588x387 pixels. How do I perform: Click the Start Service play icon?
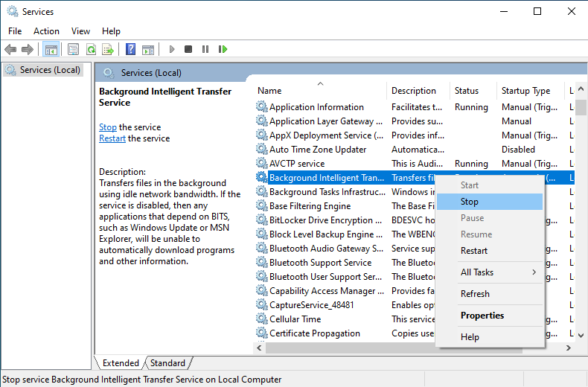172,49
